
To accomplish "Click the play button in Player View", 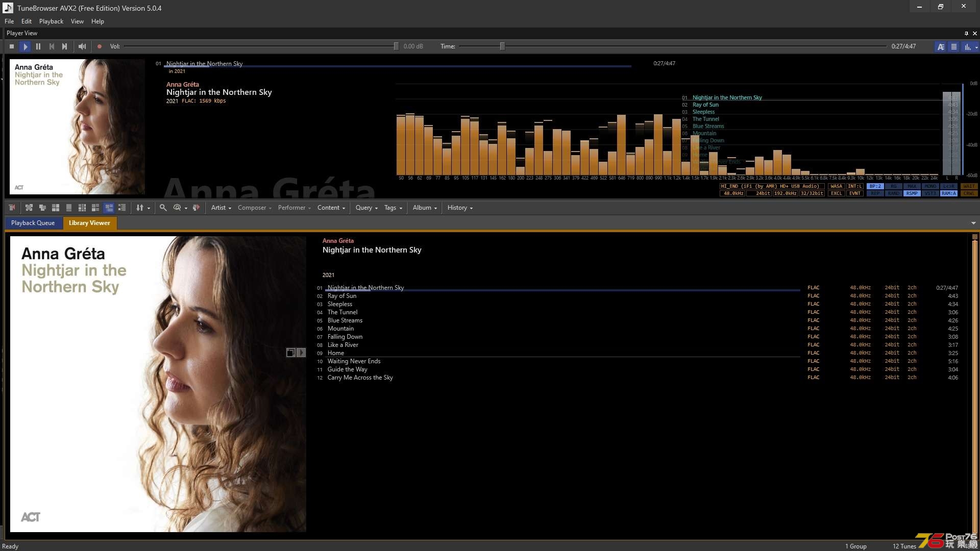I will click(x=25, y=46).
